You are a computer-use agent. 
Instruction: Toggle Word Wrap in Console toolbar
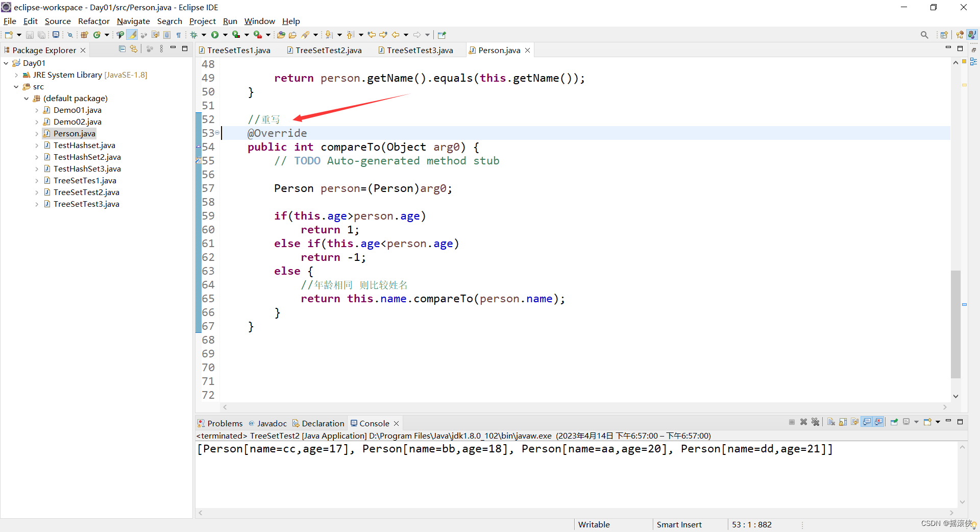pos(854,422)
